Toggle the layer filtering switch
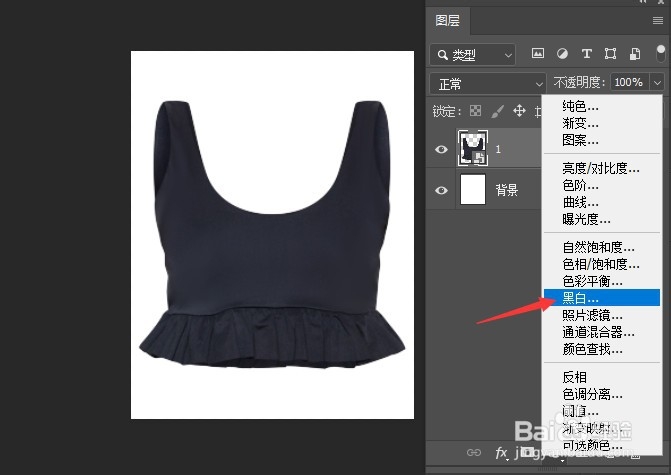 pos(660,53)
